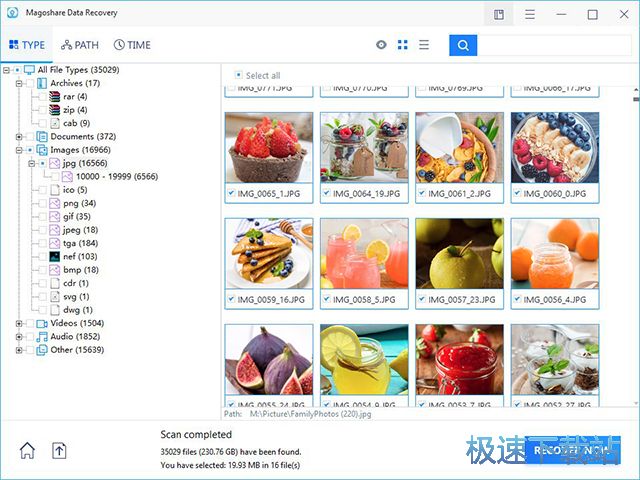Open the hamburger menu in title bar
The image size is (640, 480).
tap(530, 15)
